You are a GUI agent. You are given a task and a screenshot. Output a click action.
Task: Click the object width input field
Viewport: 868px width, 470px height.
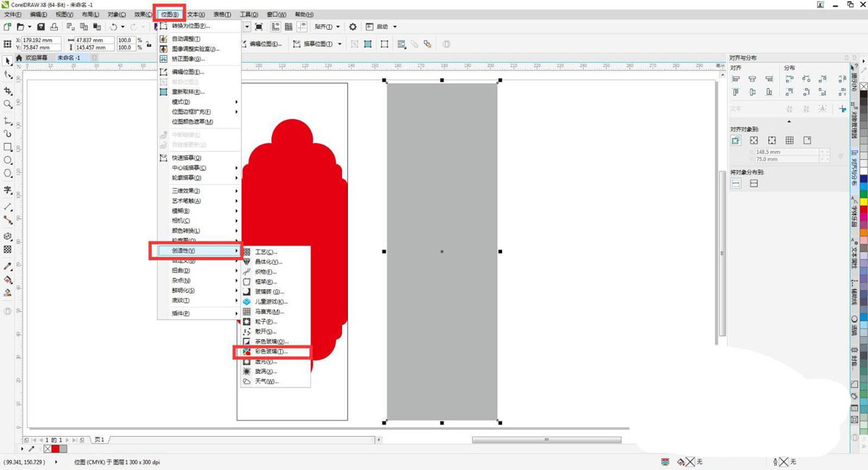click(94, 40)
